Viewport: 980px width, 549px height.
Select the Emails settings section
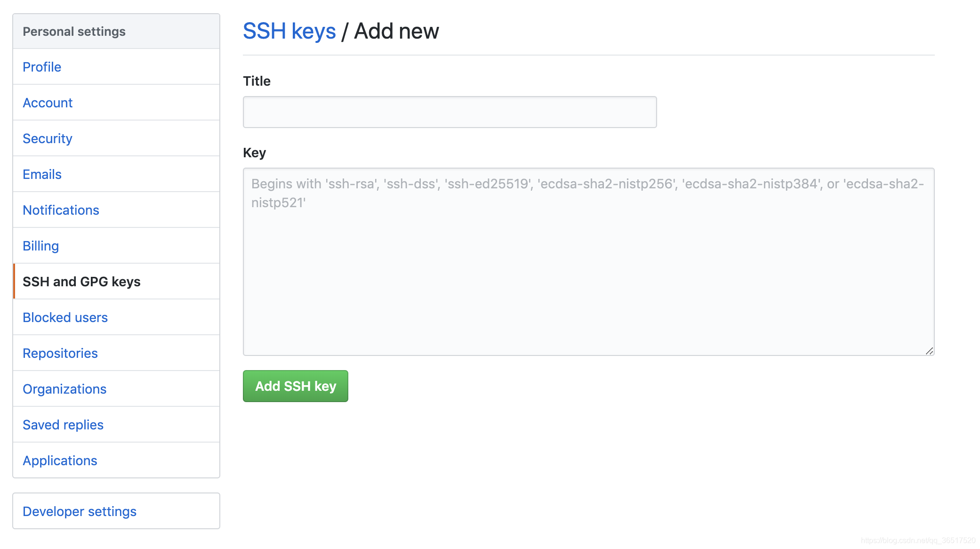click(42, 174)
